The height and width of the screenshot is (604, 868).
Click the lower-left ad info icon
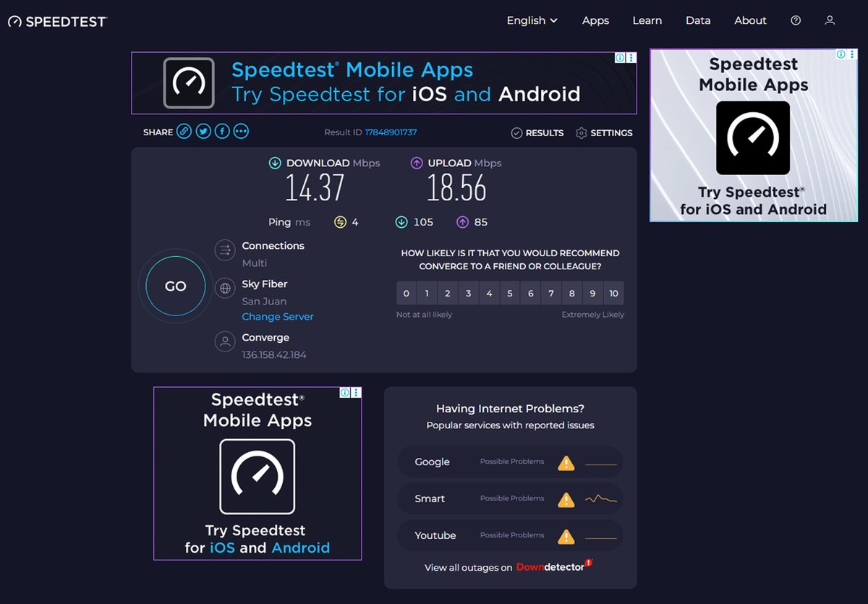point(345,393)
